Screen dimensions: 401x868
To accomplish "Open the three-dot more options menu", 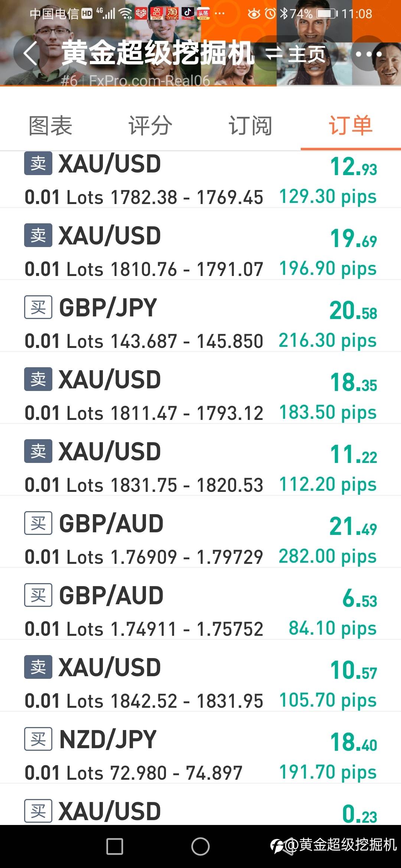I will pyautogui.click(x=368, y=54).
